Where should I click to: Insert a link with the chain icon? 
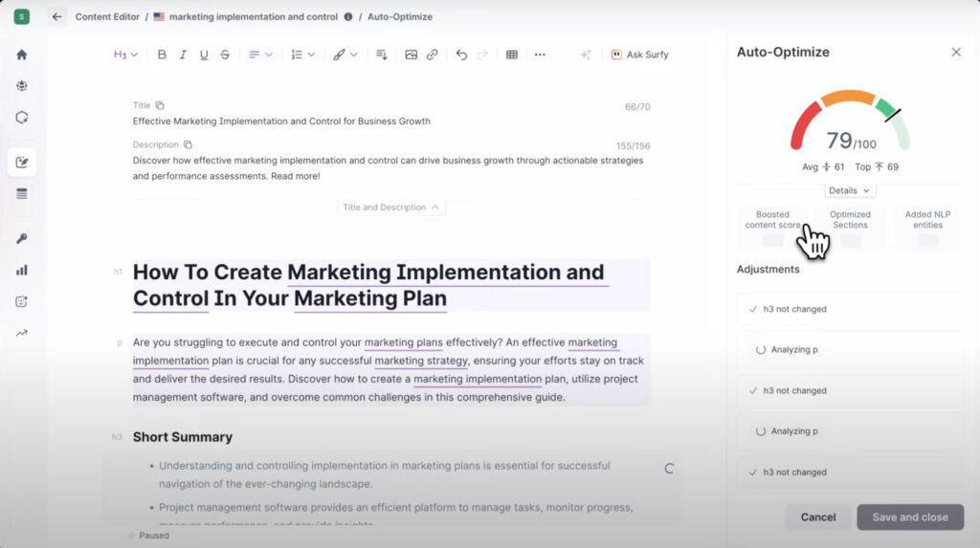click(x=432, y=55)
